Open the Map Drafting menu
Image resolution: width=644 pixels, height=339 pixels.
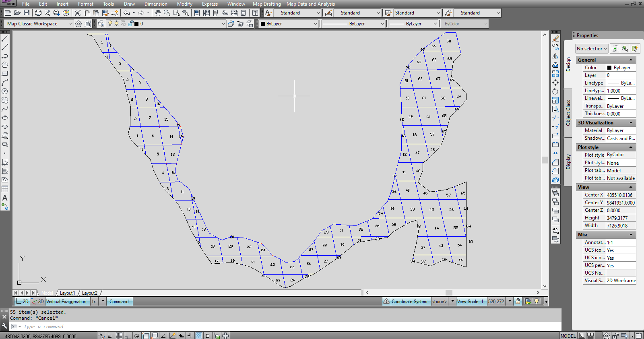click(266, 4)
